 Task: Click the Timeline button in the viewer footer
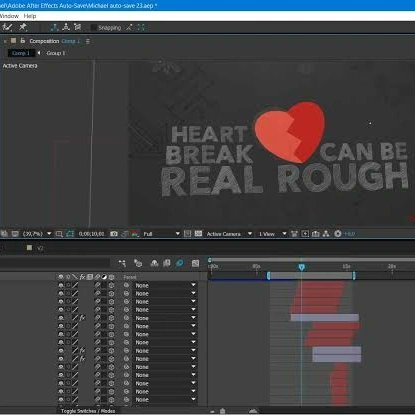click(x=316, y=234)
